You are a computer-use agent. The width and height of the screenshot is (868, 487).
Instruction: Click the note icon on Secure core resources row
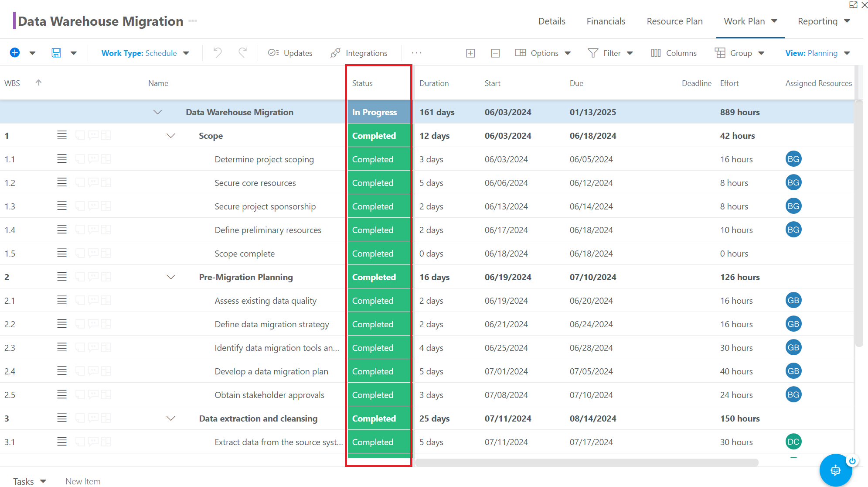click(x=80, y=183)
